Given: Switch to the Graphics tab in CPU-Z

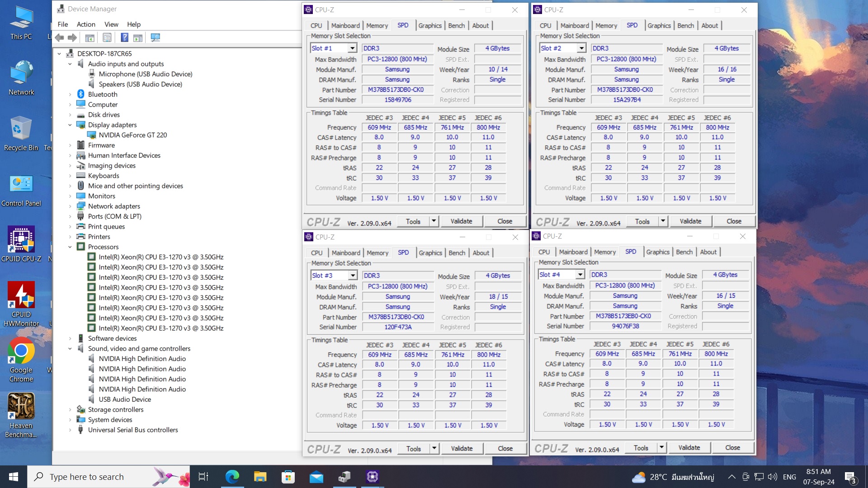Looking at the screenshot, I should 429,26.
